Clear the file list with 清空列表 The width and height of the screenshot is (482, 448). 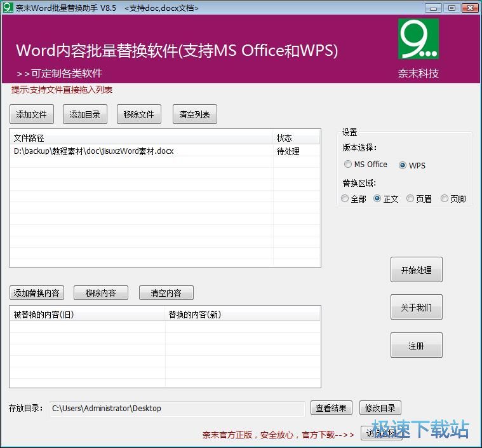click(x=194, y=114)
